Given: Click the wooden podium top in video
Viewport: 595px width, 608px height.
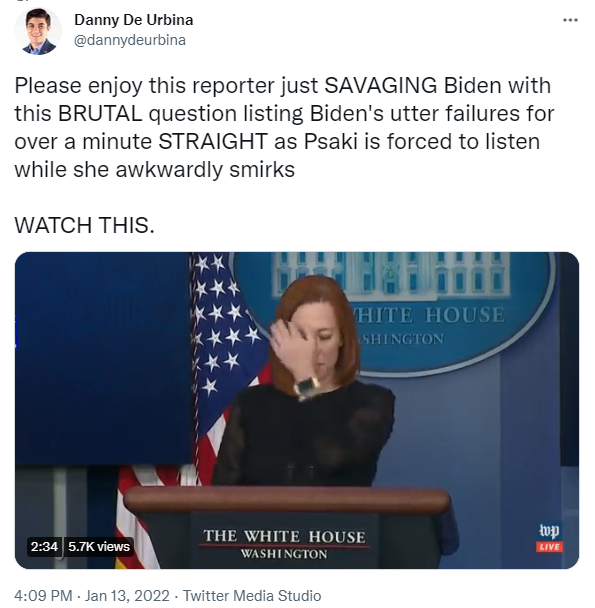Looking at the screenshot, I should click(287, 500).
